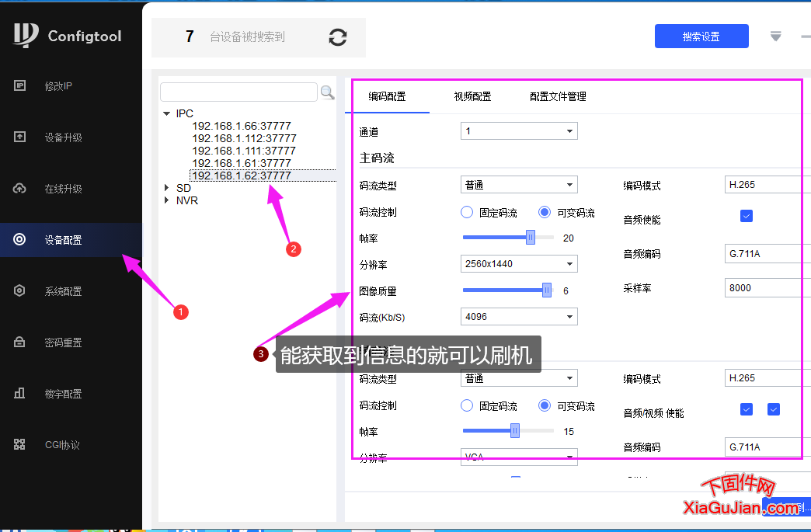This screenshot has width=811, height=532.
Task: Switch to the 编码配置 tab
Action: [387, 96]
